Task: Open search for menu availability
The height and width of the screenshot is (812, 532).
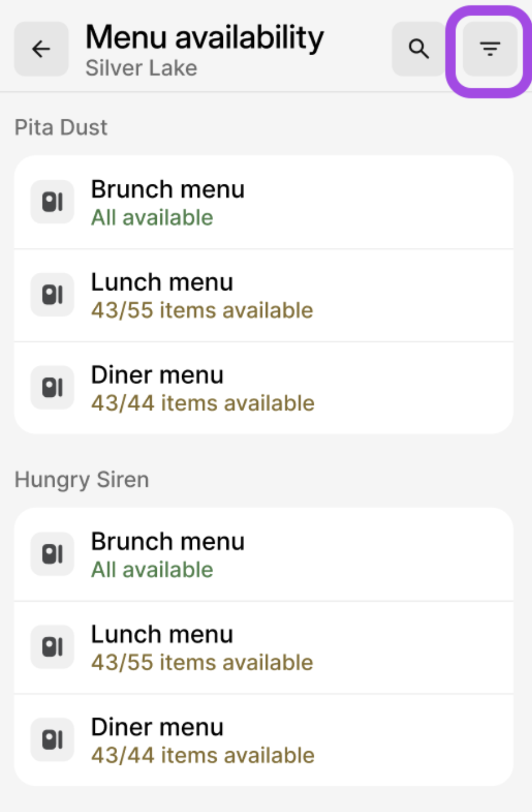Action: point(418,49)
